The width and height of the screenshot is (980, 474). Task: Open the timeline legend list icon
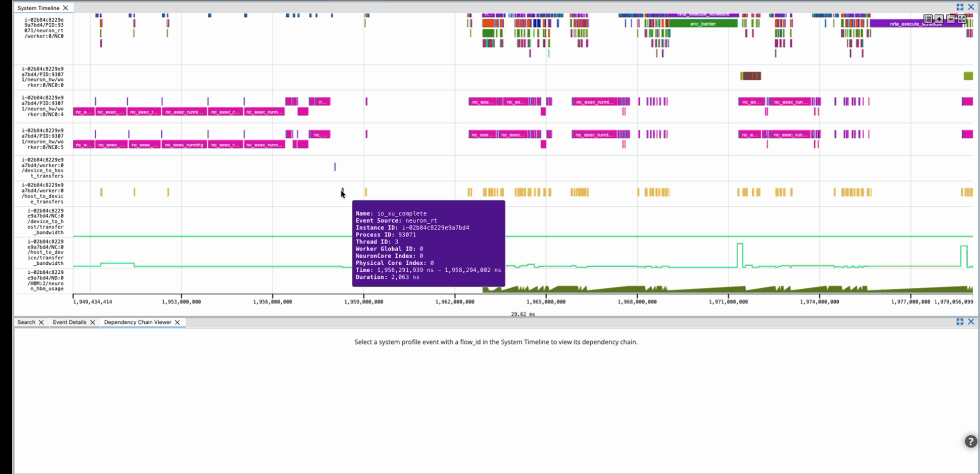pos(928,19)
